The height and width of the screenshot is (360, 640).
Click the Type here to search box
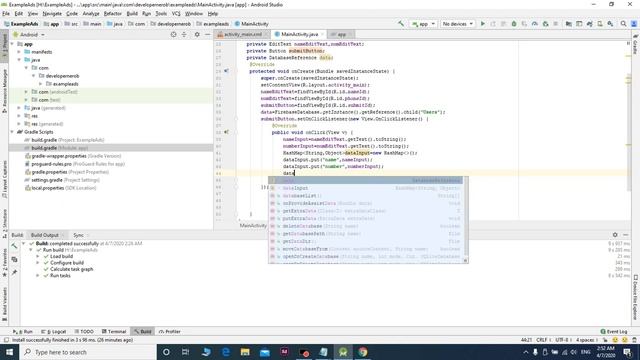click(88, 352)
